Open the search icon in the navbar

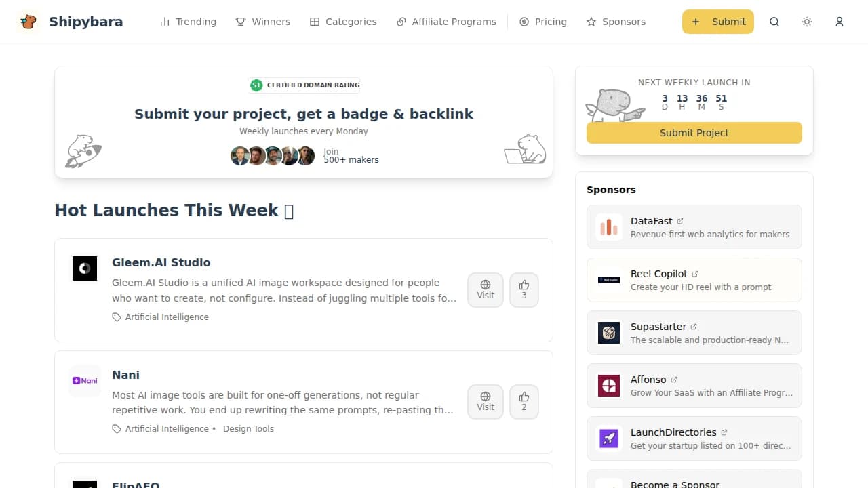click(774, 22)
